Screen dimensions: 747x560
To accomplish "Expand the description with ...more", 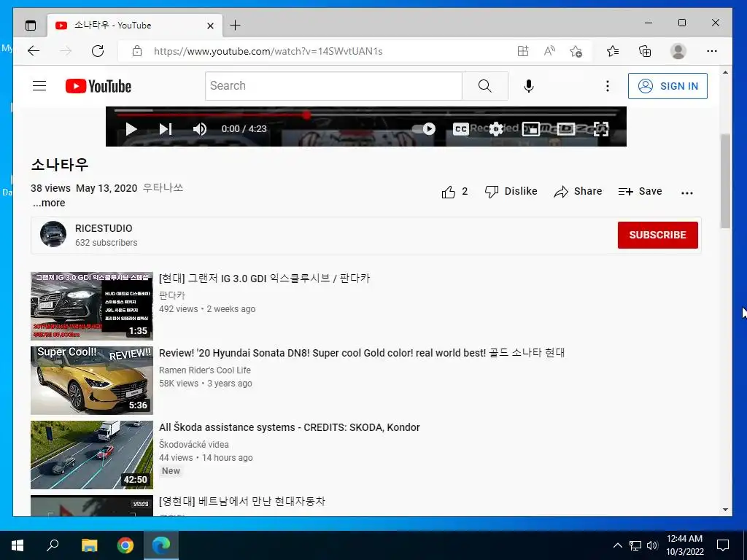I will pyautogui.click(x=49, y=203).
